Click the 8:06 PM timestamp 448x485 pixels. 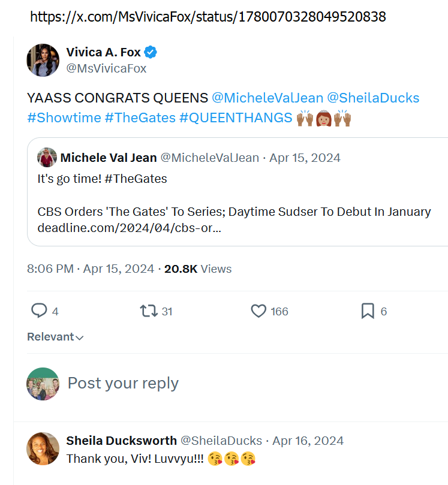click(50, 269)
